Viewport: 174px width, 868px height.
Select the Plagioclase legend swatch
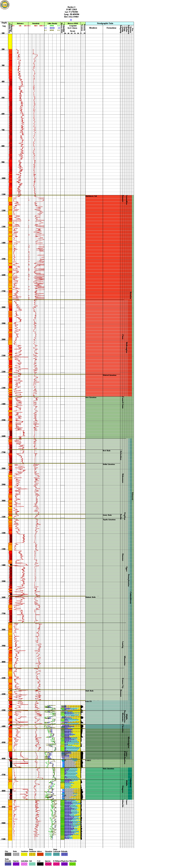[x=65, y=864]
